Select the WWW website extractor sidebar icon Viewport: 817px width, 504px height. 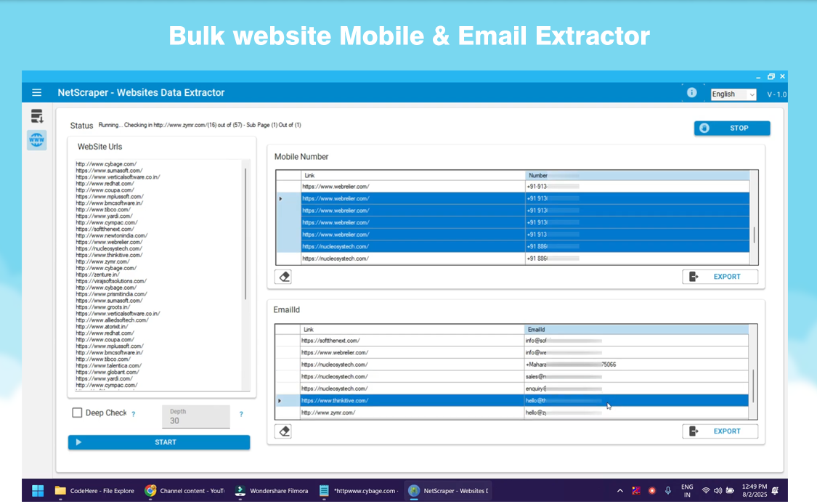click(x=36, y=139)
